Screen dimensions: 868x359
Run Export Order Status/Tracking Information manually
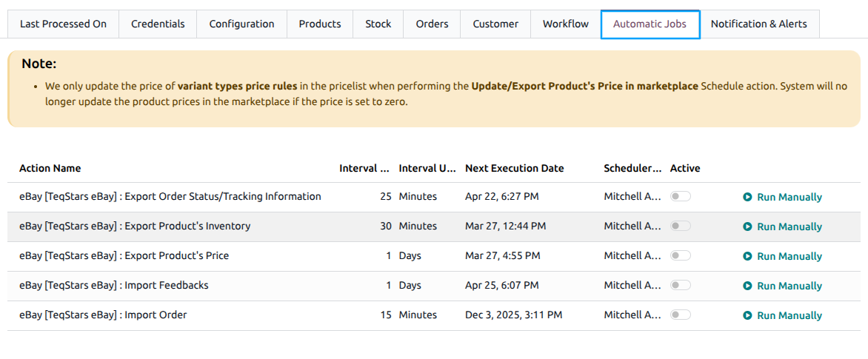[782, 197]
